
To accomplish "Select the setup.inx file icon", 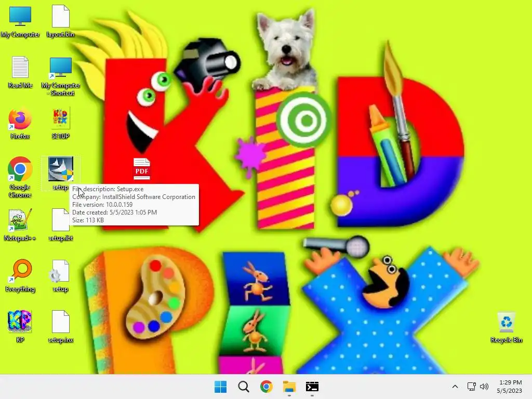I will pos(60,326).
